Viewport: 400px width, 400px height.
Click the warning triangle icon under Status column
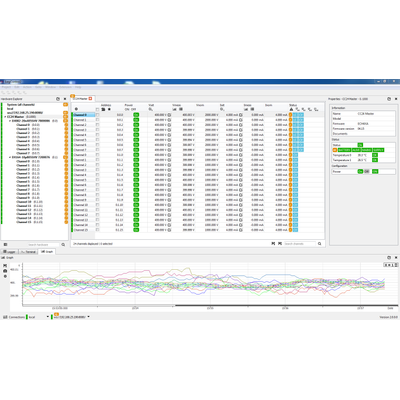291,109
